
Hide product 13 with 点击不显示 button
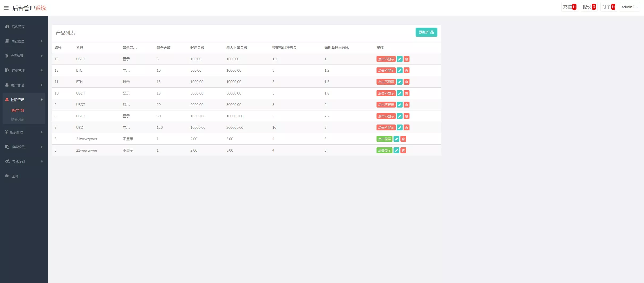pyautogui.click(x=386, y=59)
